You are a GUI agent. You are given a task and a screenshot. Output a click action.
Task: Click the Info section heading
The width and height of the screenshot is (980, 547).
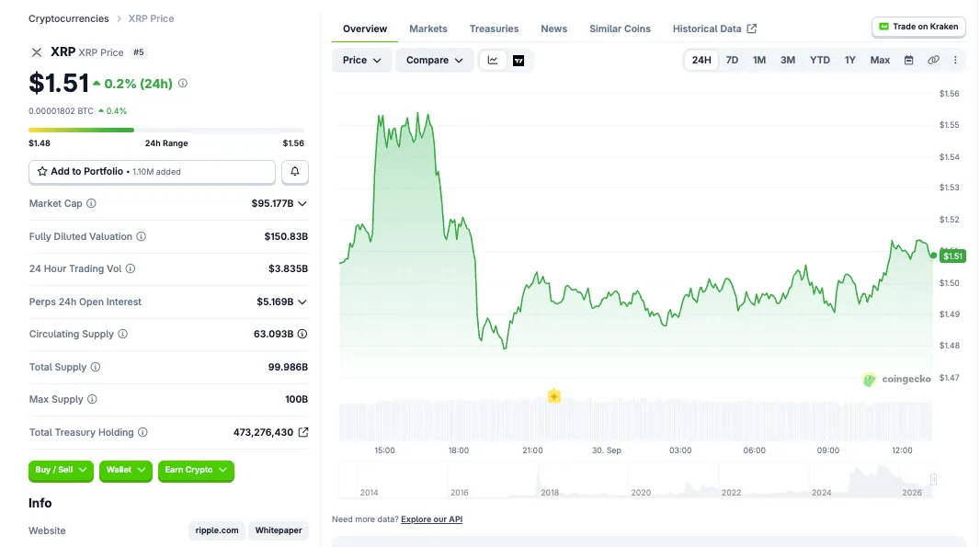tap(40, 503)
